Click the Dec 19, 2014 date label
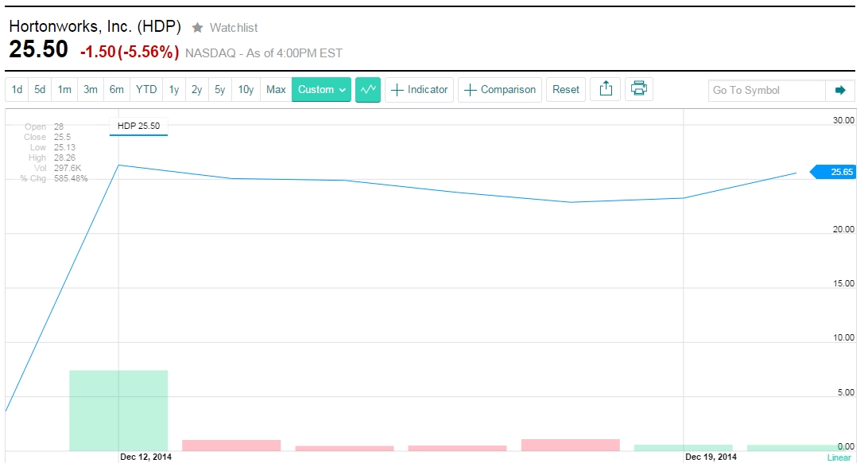The image size is (868, 471). (x=711, y=457)
